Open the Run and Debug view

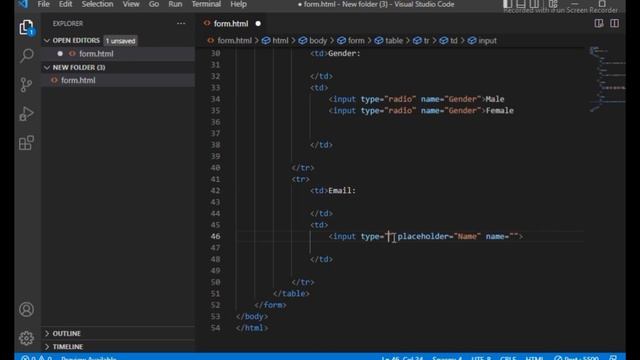click(27, 114)
